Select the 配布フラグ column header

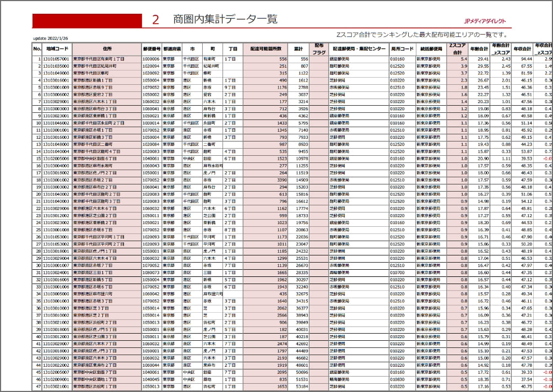319,48
